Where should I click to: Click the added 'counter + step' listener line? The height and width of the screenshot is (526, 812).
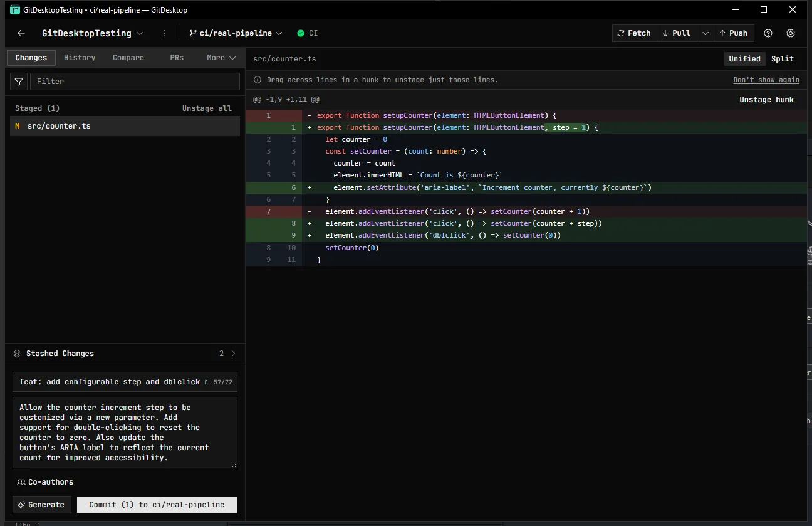point(526,223)
